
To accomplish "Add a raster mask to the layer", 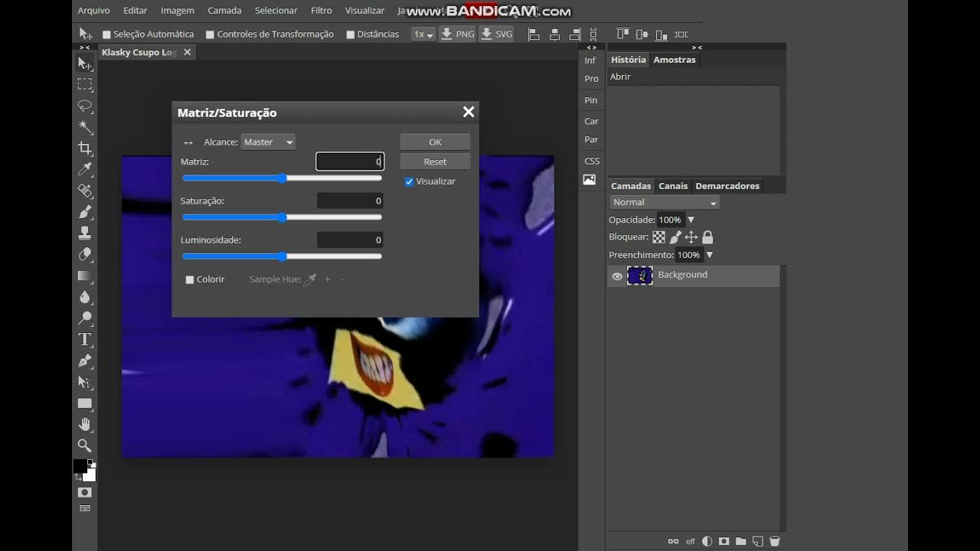I will pos(724,541).
